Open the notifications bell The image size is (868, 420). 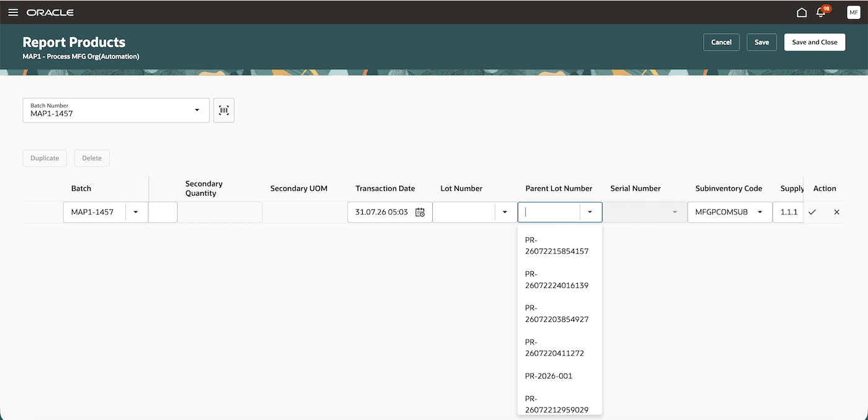(821, 12)
